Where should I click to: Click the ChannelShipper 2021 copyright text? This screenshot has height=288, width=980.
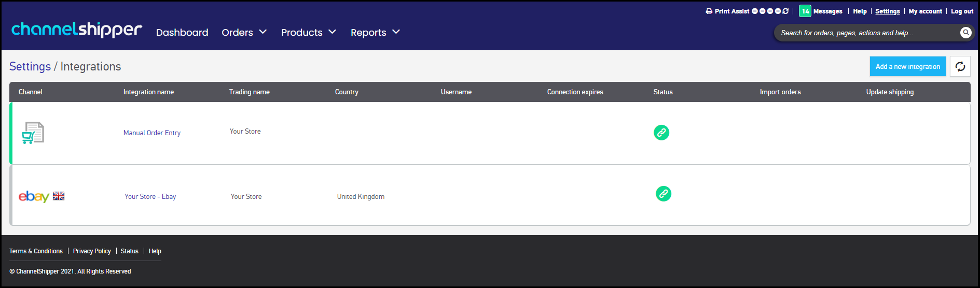[70, 271]
